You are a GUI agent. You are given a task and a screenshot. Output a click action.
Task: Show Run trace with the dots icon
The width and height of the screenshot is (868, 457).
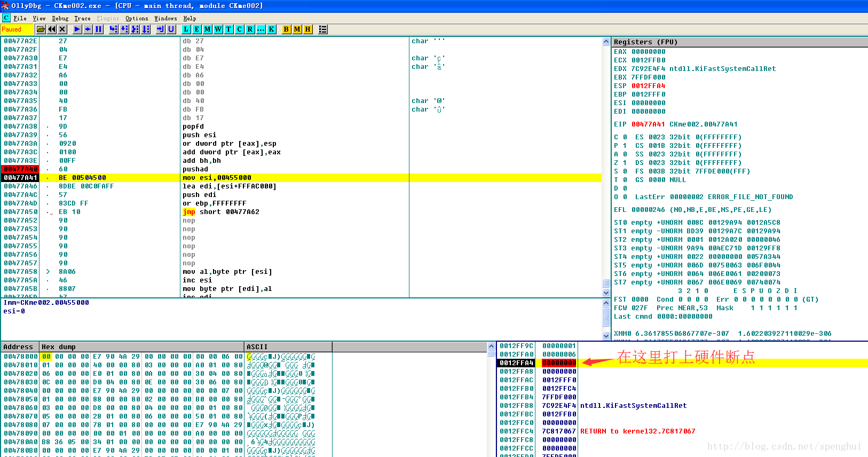[261, 29]
